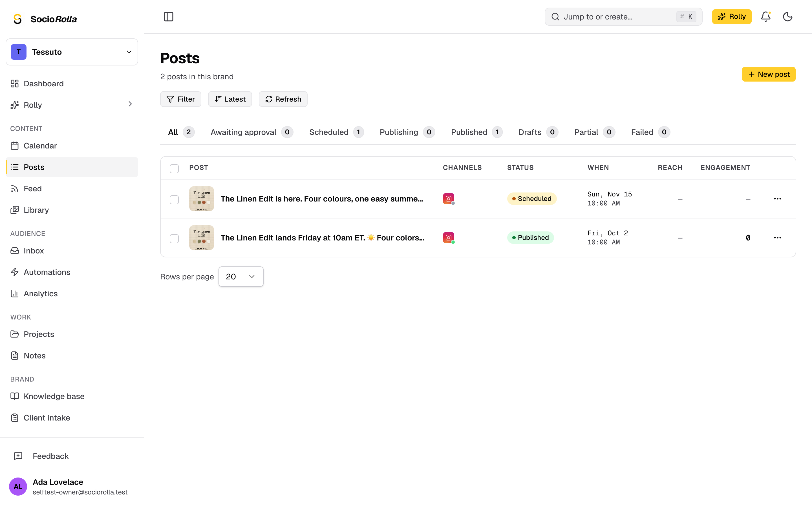This screenshot has height=508, width=812.
Task: Click the New post button
Action: point(768,74)
